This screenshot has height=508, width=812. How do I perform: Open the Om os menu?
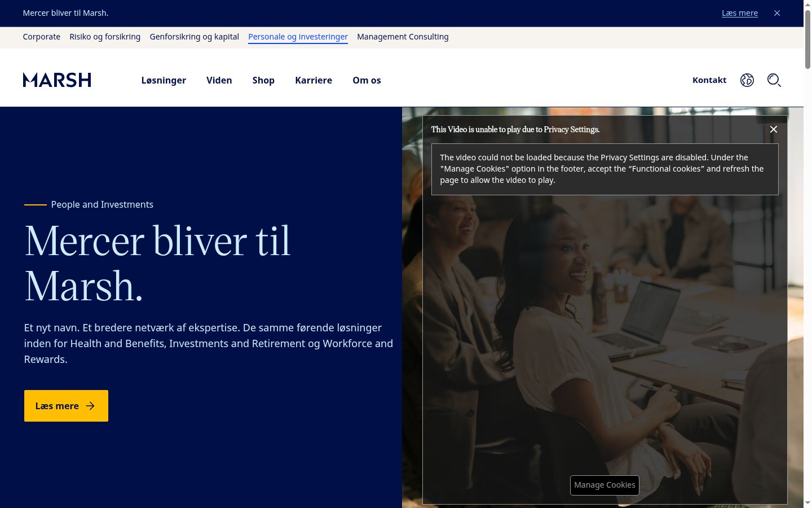367,80
